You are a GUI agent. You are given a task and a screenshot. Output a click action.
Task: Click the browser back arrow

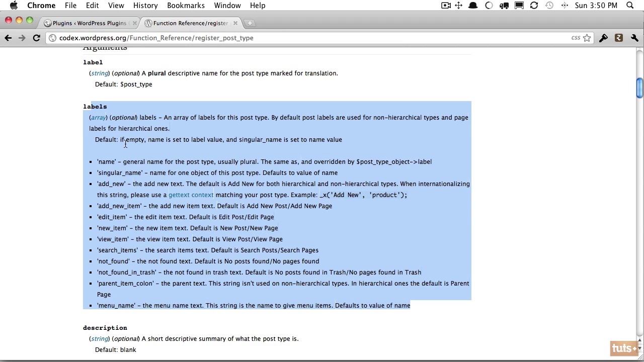click(8, 38)
